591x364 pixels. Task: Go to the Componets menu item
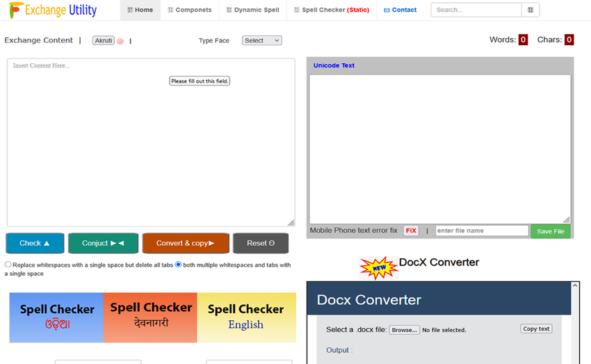tap(189, 10)
